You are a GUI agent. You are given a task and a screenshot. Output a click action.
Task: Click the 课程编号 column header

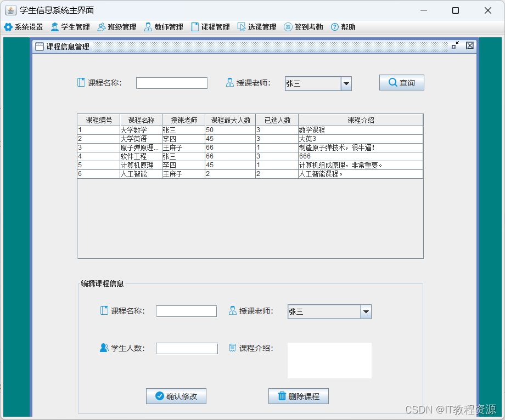[99, 120]
